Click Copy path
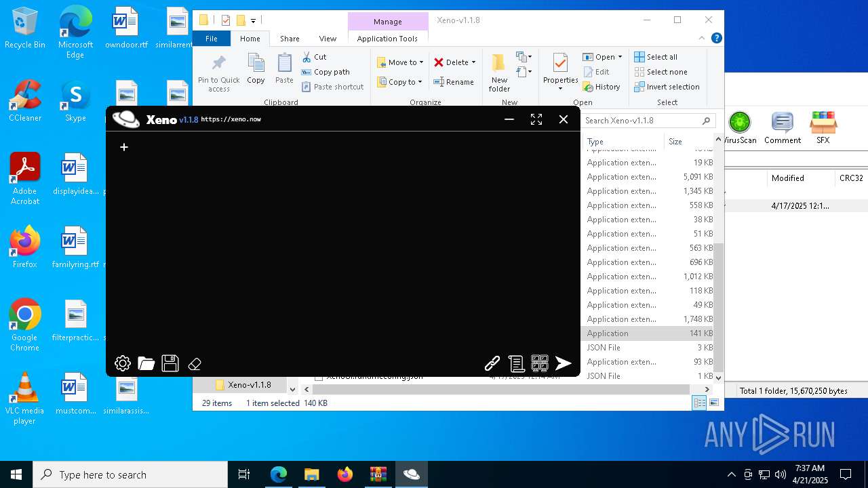This screenshot has height=488, width=868. point(325,72)
